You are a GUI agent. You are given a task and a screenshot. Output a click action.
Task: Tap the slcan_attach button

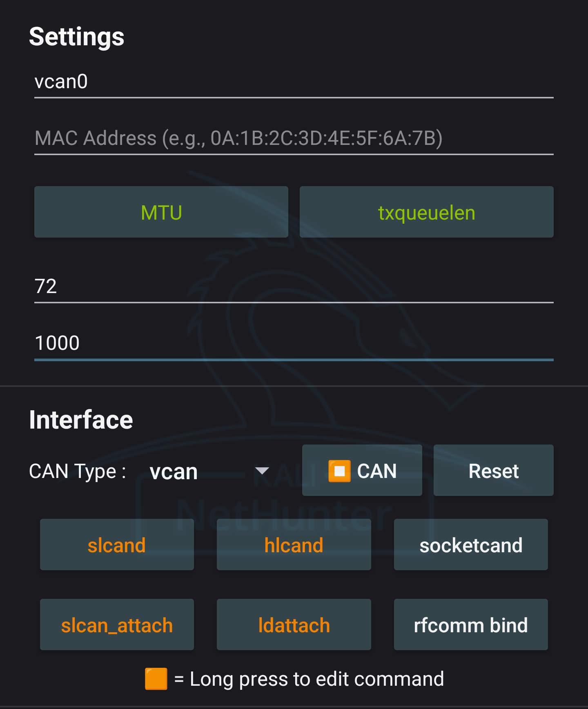[x=117, y=625]
